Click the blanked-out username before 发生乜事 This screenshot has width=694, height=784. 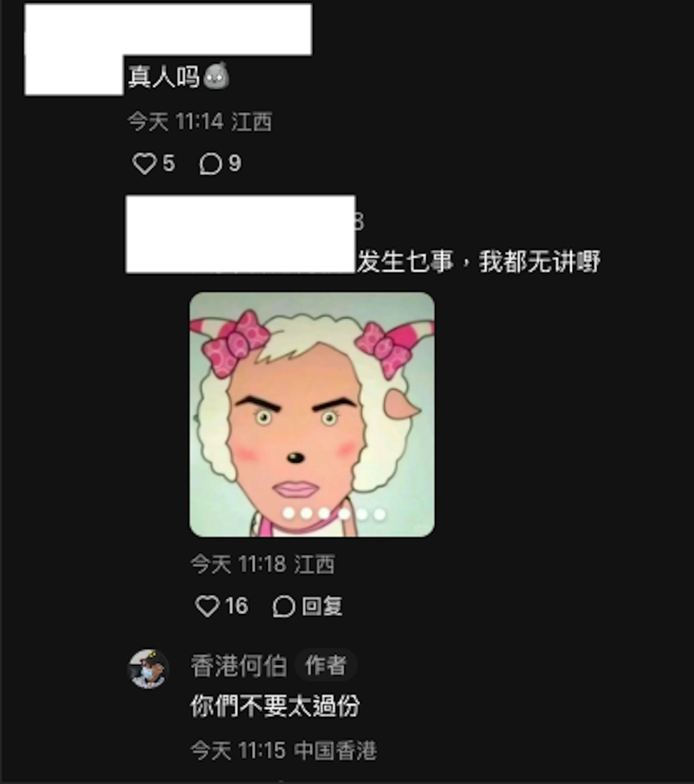(241, 235)
